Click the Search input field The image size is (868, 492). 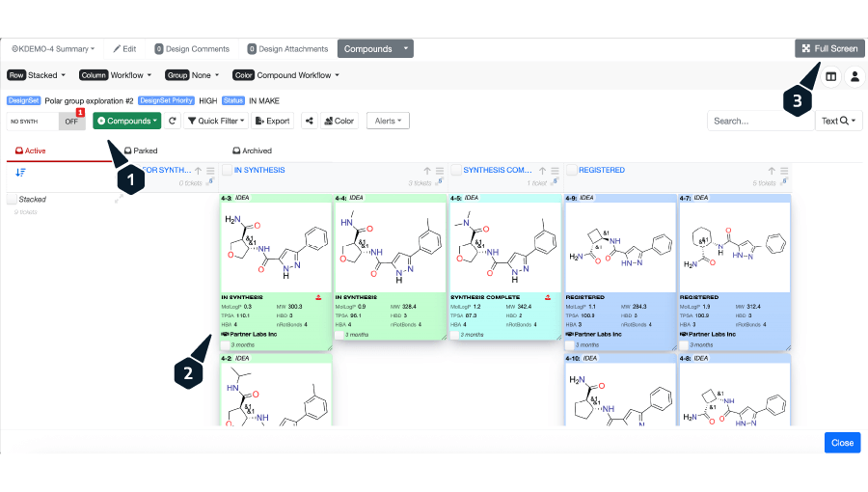pos(761,121)
